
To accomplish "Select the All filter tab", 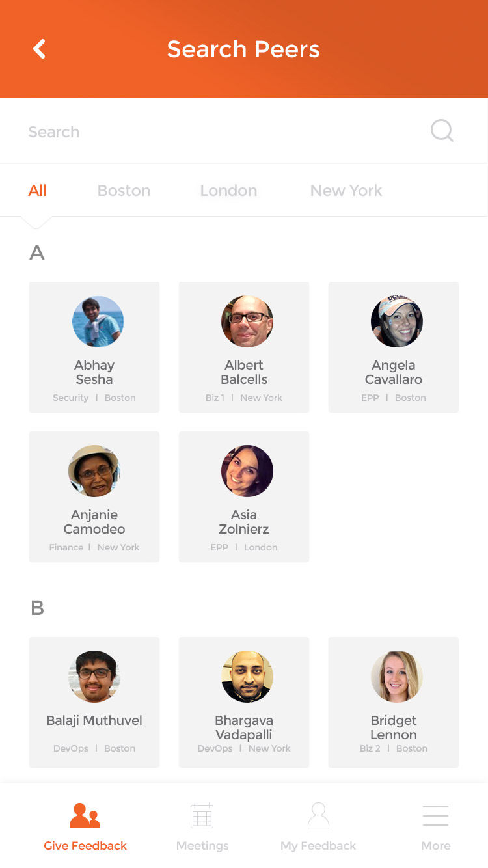I will (x=38, y=191).
